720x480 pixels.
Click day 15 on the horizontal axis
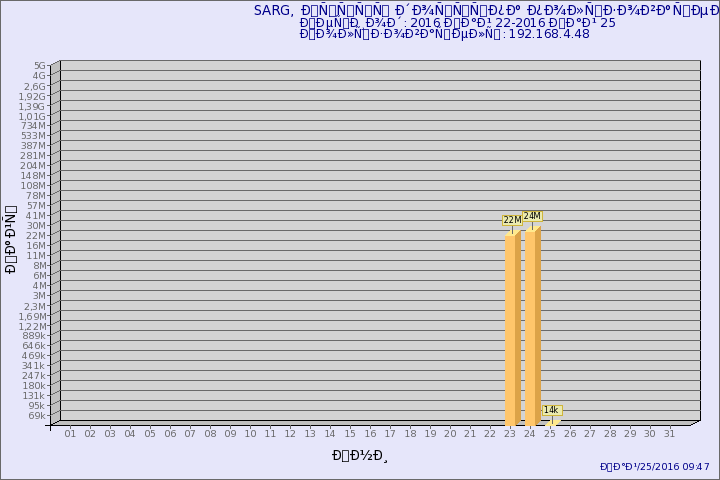pos(350,434)
